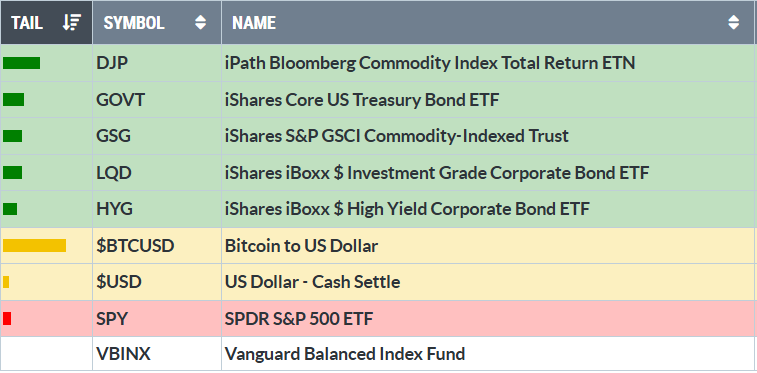Click the SPDR S&P 500 ETF row

[378, 318]
